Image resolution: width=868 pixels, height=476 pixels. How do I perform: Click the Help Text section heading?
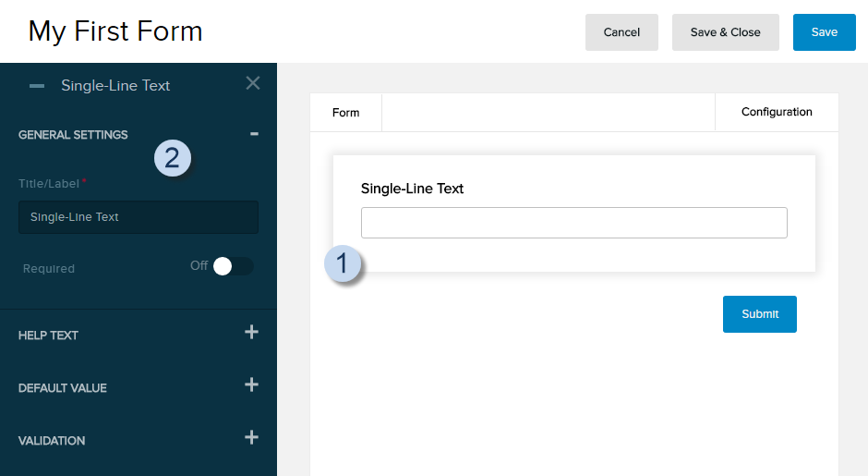pyautogui.click(x=48, y=336)
